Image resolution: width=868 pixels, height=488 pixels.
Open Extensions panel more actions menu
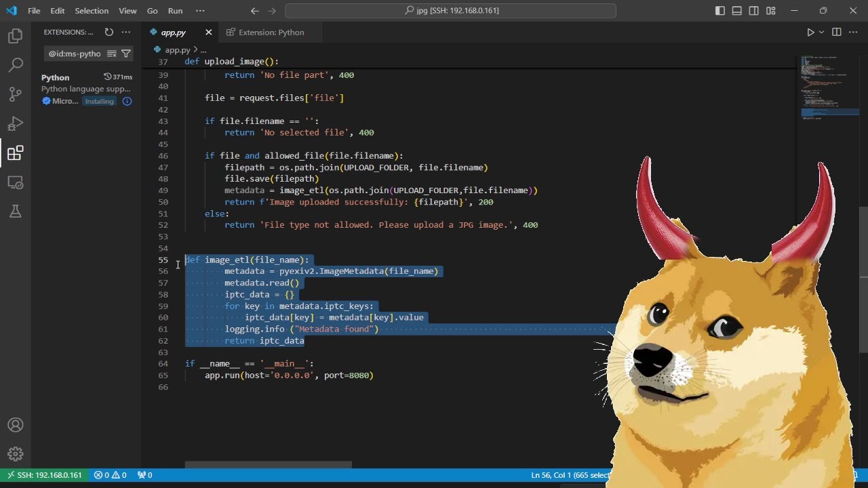point(125,32)
